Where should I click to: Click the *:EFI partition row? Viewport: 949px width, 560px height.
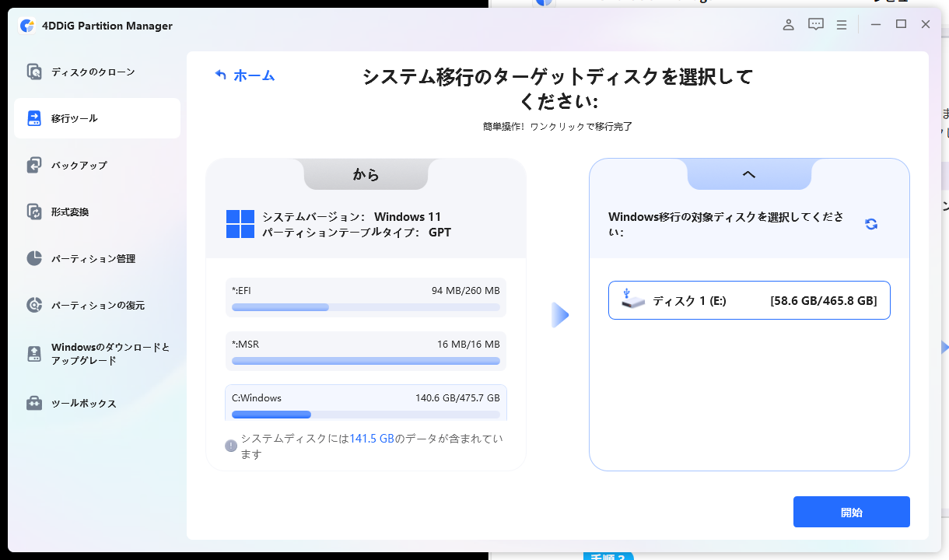coord(366,298)
